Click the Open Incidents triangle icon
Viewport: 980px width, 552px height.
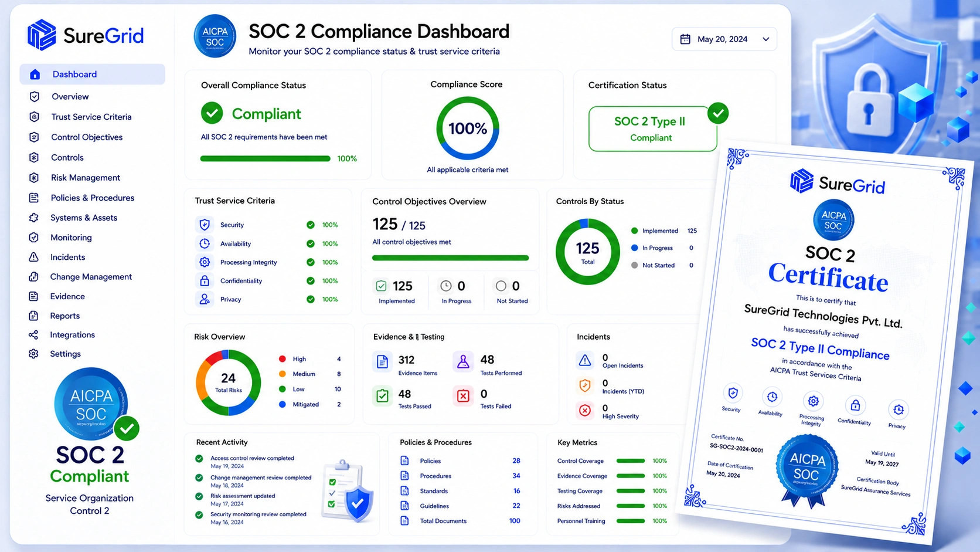[585, 360]
